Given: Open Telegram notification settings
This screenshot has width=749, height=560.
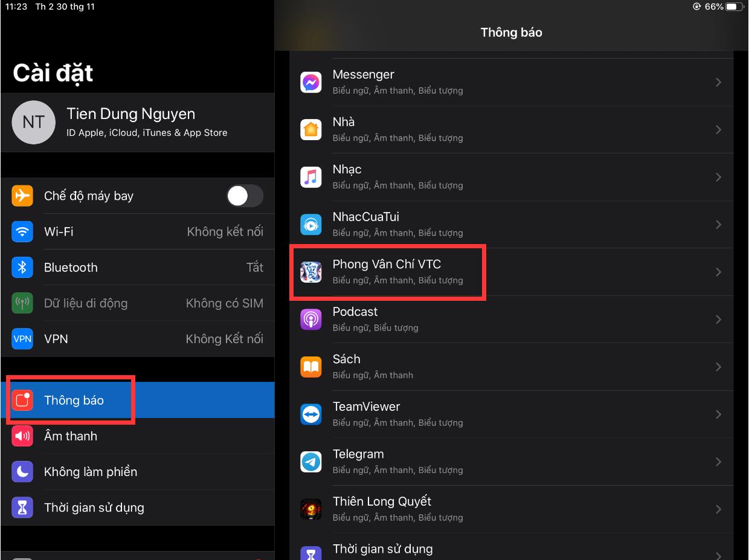Looking at the screenshot, I should [x=511, y=462].
